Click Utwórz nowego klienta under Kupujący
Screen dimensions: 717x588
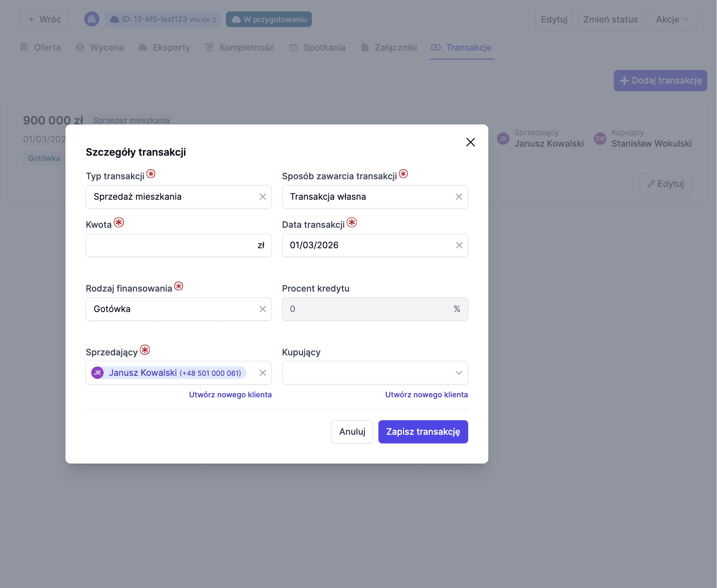pyautogui.click(x=426, y=395)
